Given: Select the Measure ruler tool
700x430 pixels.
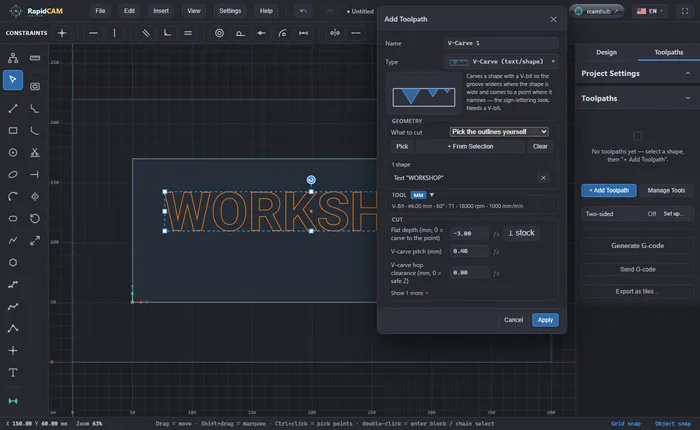Looking at the screenshot, I should pyautogui.click(x=35, y=58).
